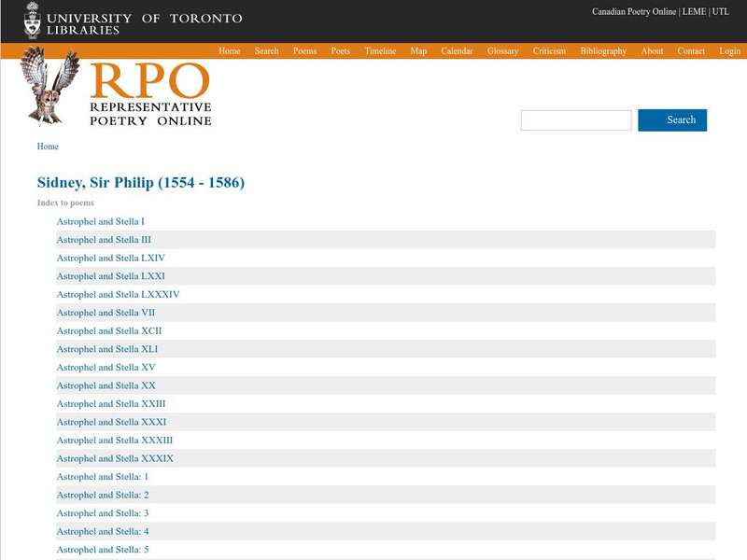Click the Home breadcrumb link
Image resolution: width=747 pixels, height=560 pixels.
[x=48, y=147]
